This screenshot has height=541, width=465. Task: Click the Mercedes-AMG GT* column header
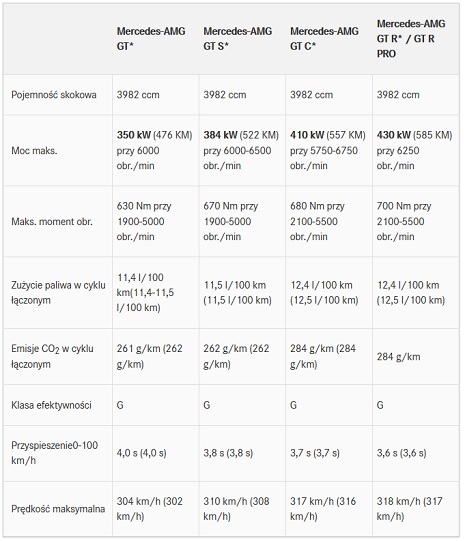151,38
